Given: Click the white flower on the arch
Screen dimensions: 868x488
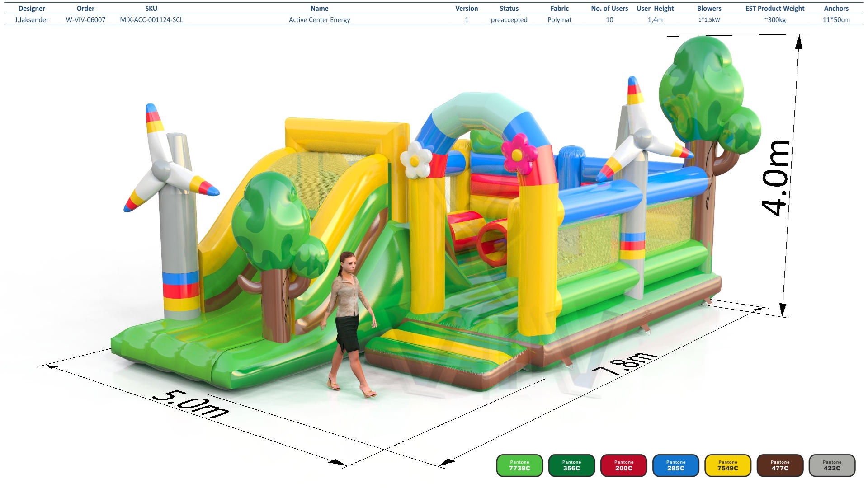Looking at the screenshot, I should point(416,159).
